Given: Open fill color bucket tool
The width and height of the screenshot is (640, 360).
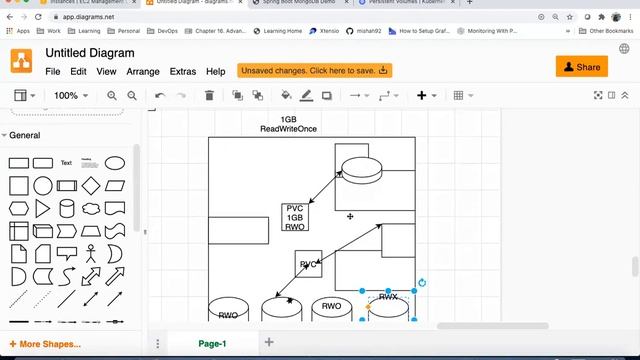Looking at the screenshot, I should pyautogui.click(x=286, y=96).
